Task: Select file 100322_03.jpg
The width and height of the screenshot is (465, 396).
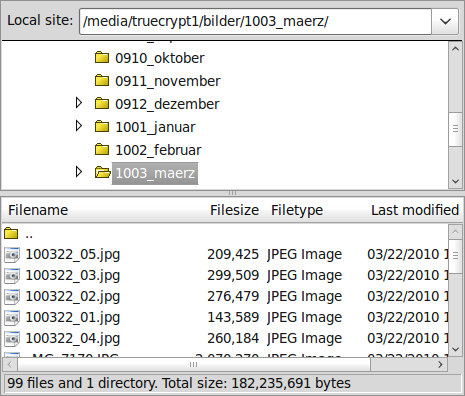Action: pyautogui.click(x=73, y=276)
